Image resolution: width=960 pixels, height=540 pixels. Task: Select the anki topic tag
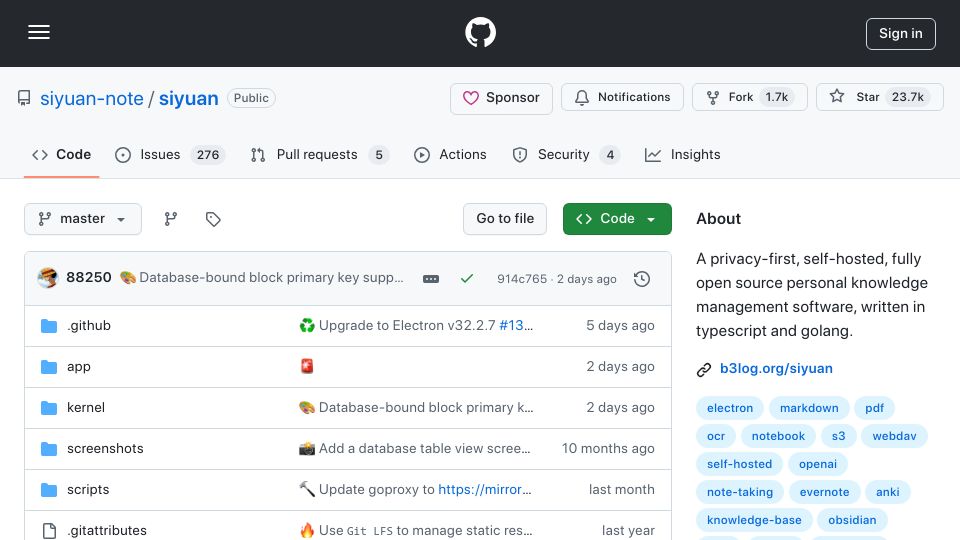click(x=888, y=493)
